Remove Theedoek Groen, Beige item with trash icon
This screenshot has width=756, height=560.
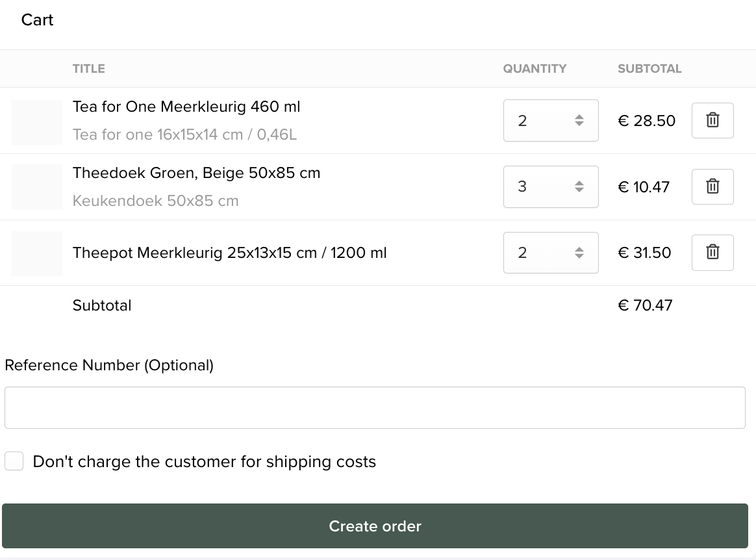[x=712, y=186]
